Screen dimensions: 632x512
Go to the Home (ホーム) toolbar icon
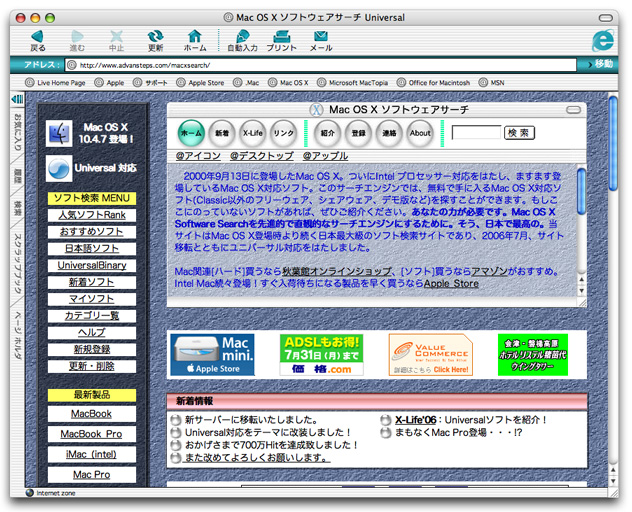pos(195,38)
